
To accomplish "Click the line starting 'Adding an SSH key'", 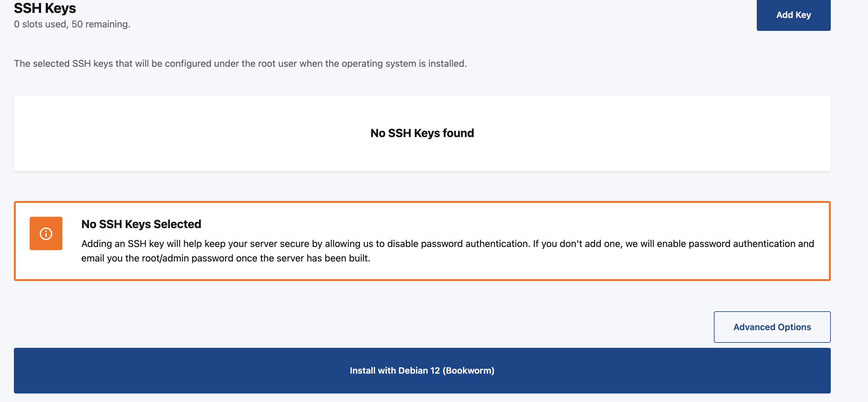I will (x=448, y=244).
